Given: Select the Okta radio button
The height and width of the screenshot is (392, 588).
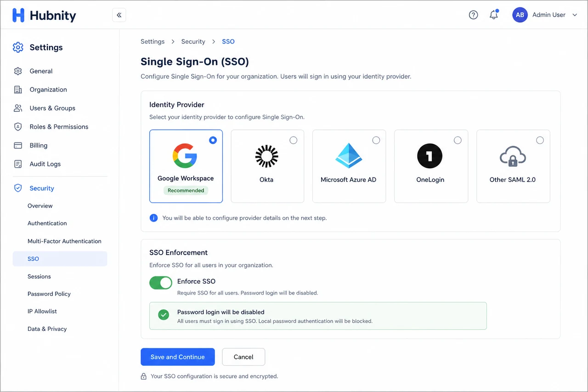Looking at the screenshot, I should click(294, 140).
